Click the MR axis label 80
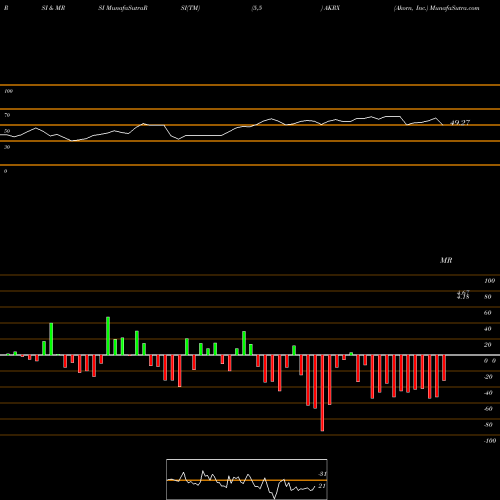Screen dimensions: 500x500 click(488, 297)
